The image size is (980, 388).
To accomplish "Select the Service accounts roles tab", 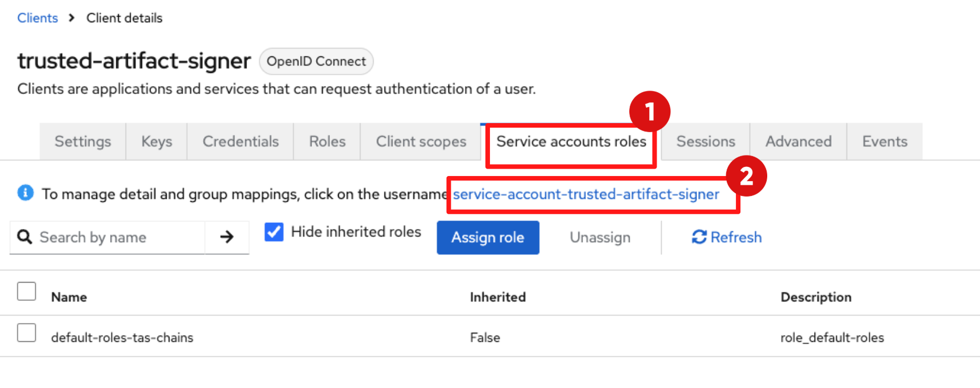I will click(x=571, y=141).
